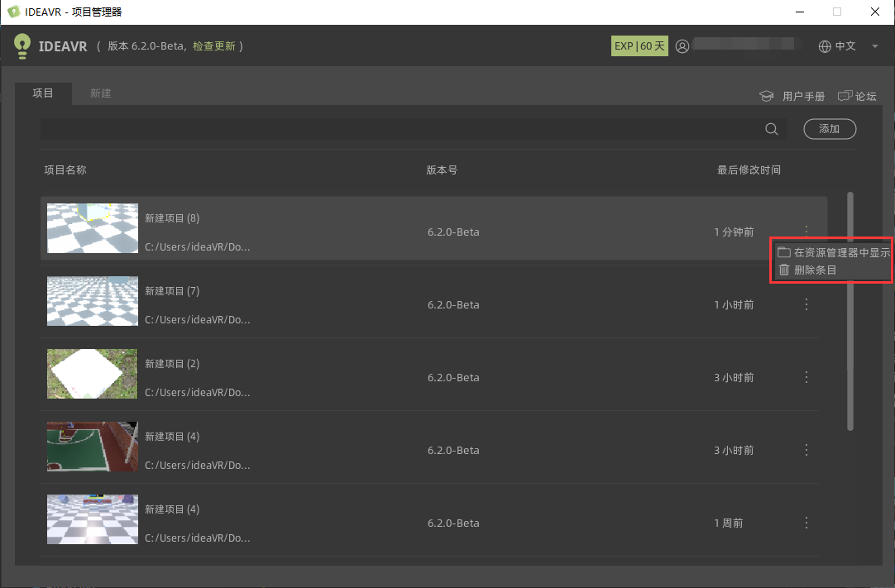Focus the project search field
The width and height of the screenshot is (895, 588).
[x=413, y=129]
